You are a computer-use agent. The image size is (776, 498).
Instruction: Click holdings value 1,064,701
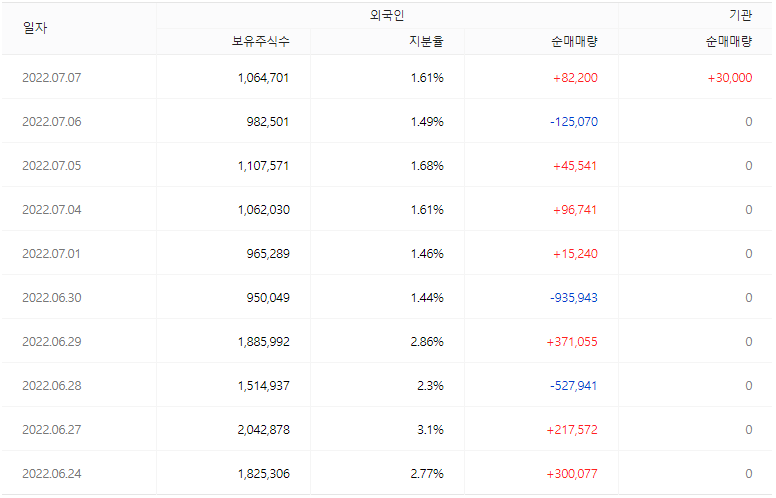(263, 78)
